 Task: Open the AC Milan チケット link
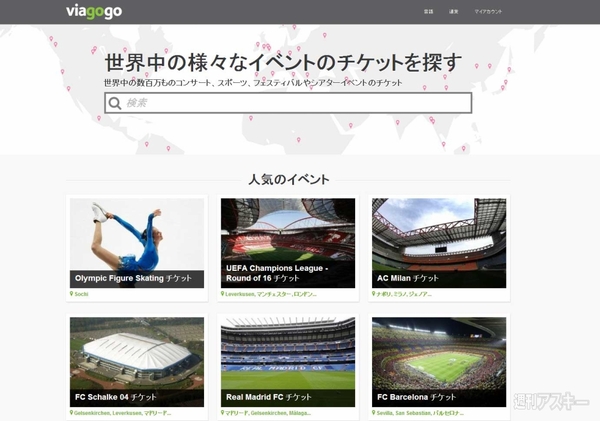pyautogui.click(x=408, y=278)
